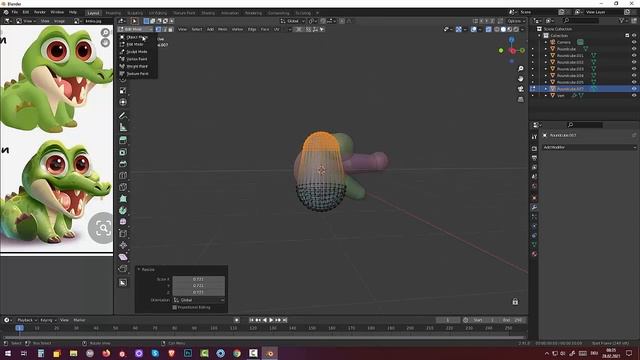Select Texture Paint from the mode list

pyautogui.click(x=137, y=74)
